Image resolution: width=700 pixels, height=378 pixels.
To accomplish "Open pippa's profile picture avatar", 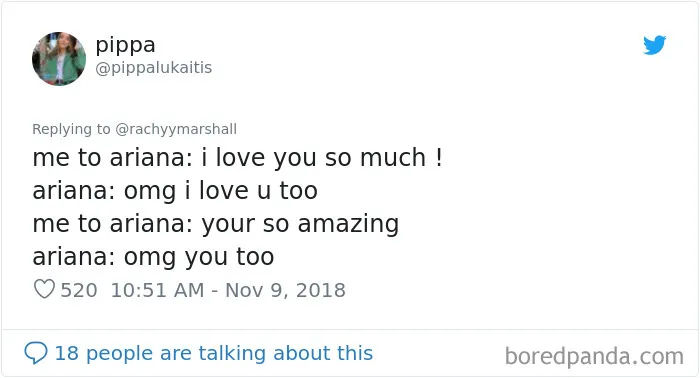I will (x=59, y=58).
